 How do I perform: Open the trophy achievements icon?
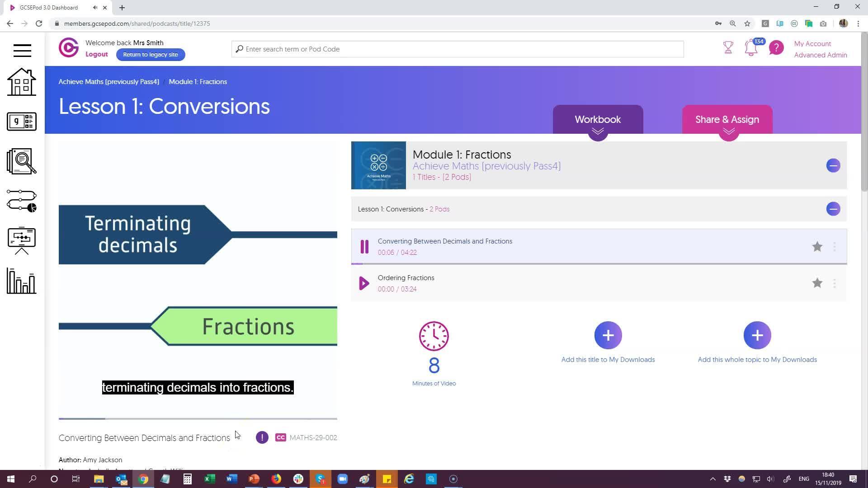[728, 47]
